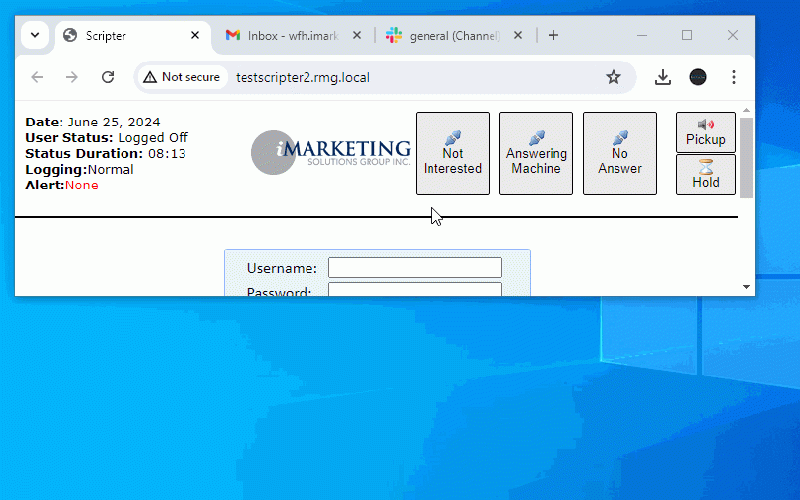Open a new browser tab
Viewport: 800px width, 500px height.
click(x=553, y=36)
